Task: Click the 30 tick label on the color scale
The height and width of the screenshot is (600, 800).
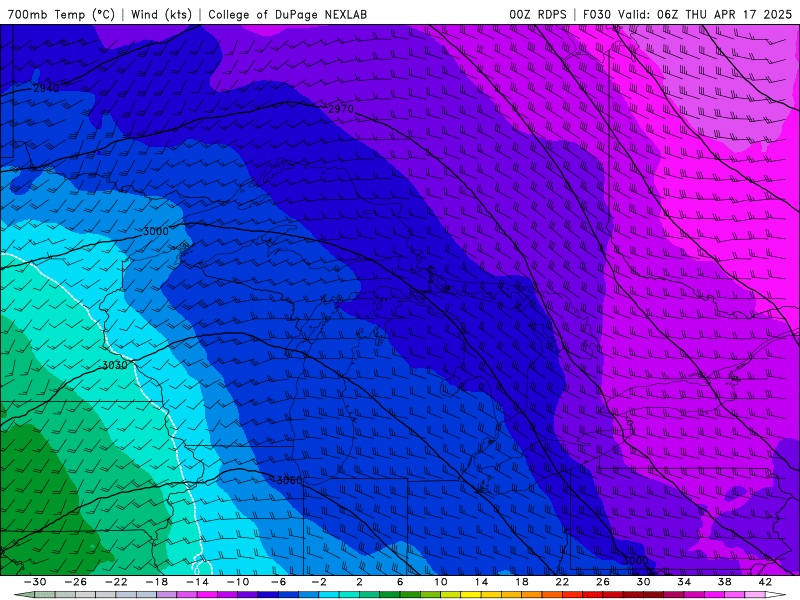Action: click(x=643, y=582)
